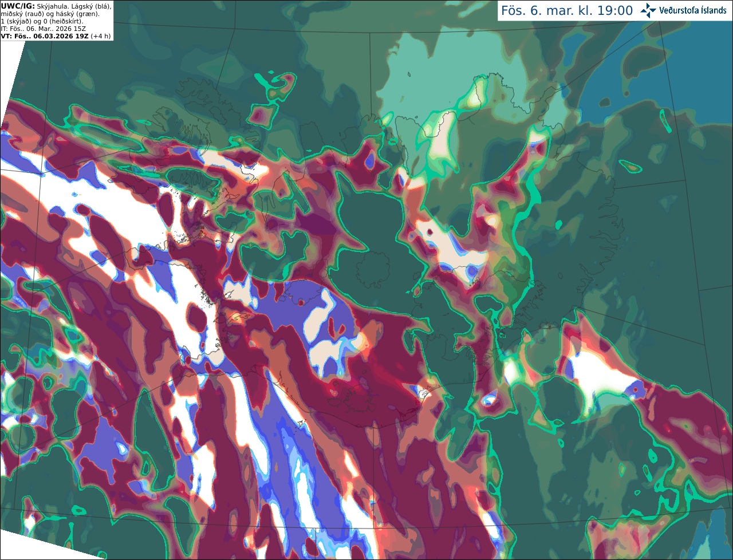
Task: Click the "1 (skýjað) og 0 (heiðskírt)." line
Action: [42, 21]
